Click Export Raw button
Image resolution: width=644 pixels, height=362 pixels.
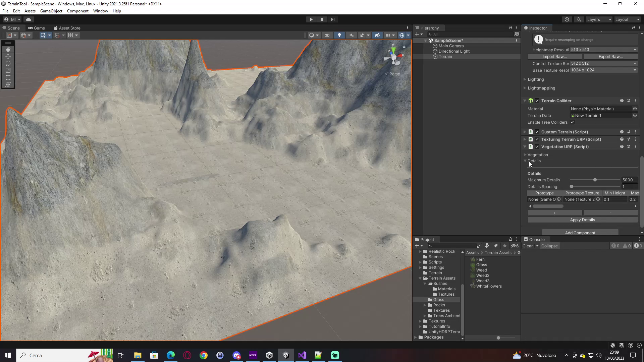point(610,57)
